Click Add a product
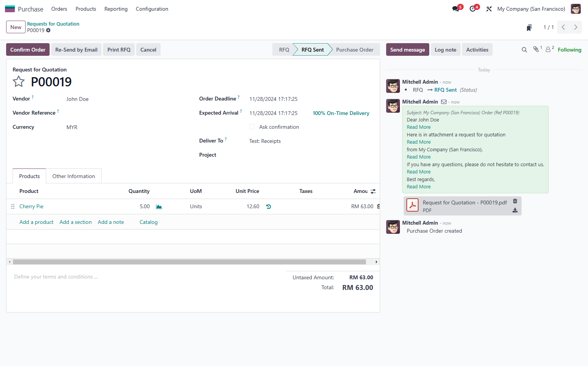The width and height of the screenshot is (588, 366). 36,222
